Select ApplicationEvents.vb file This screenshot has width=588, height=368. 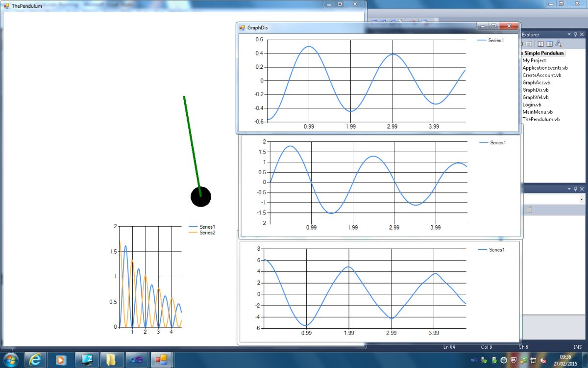pos(545,68)
